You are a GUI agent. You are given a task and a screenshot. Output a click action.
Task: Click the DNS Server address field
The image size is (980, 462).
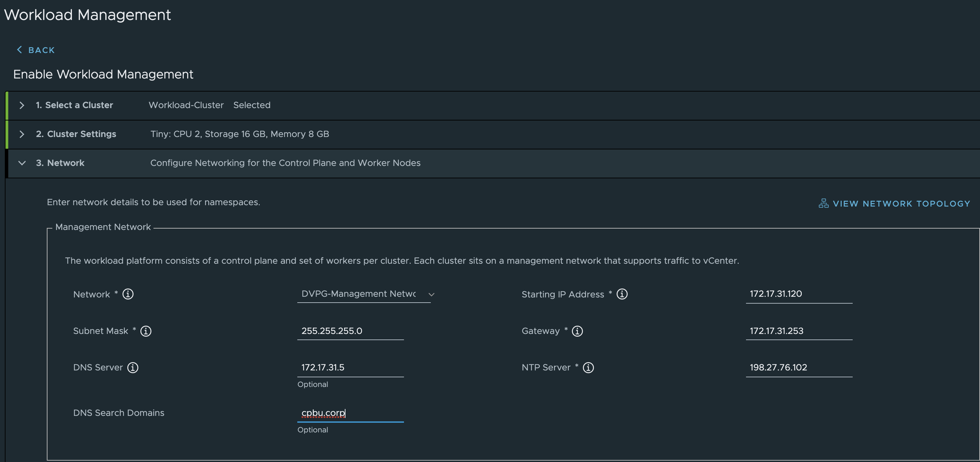click(x=350, y=367)
